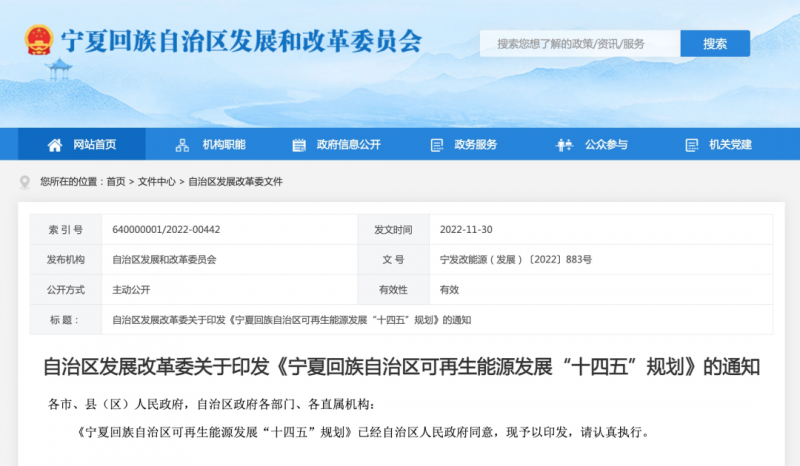
Task: Click the document icon beside 机关党建
Action: [x=691, y=145]
